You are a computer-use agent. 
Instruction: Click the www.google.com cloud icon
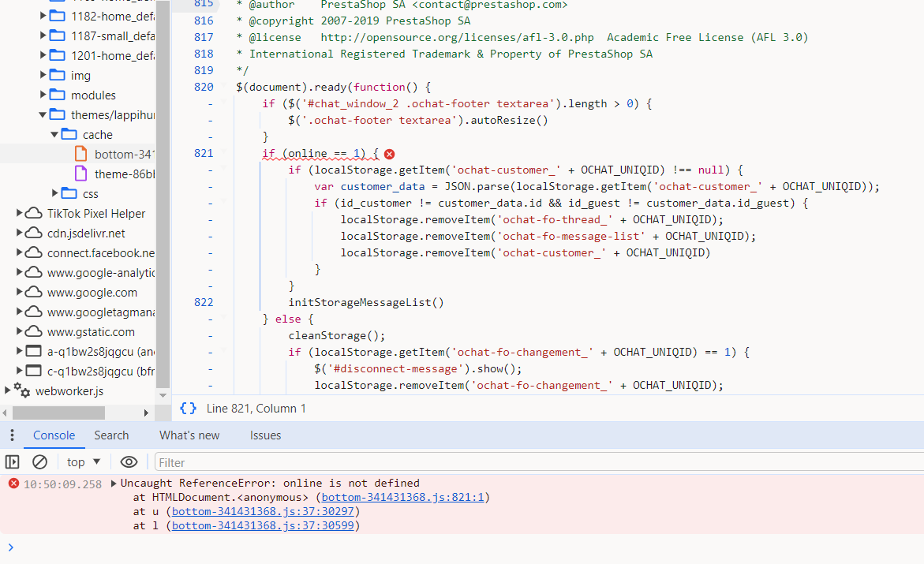pos(34,292)
